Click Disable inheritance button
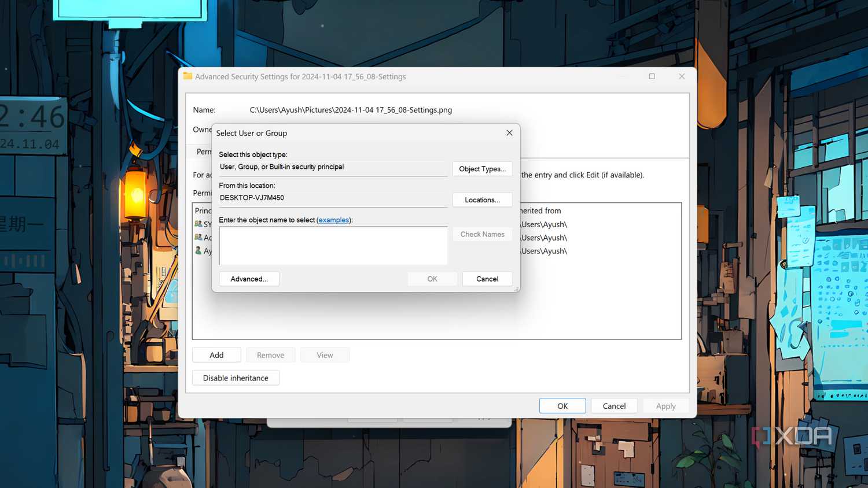 [x=236, y=378]
